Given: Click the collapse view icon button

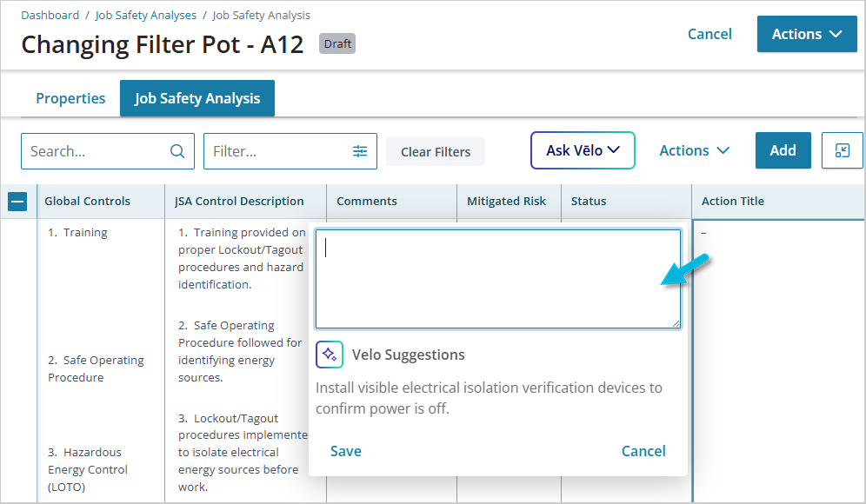Looking at the screenshot, I should coord(842,150).
